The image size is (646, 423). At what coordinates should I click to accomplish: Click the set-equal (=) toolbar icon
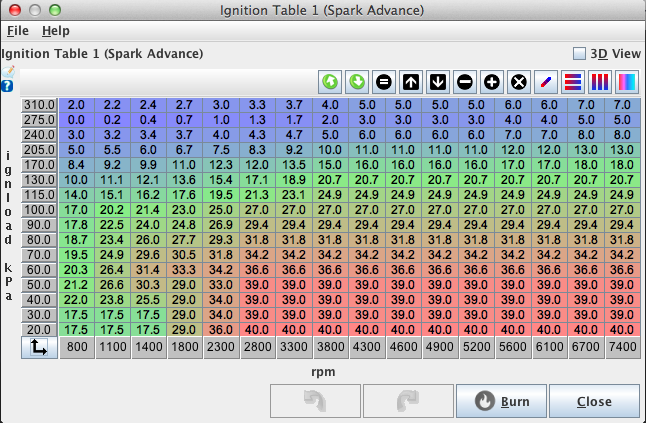tap(384, 81)
